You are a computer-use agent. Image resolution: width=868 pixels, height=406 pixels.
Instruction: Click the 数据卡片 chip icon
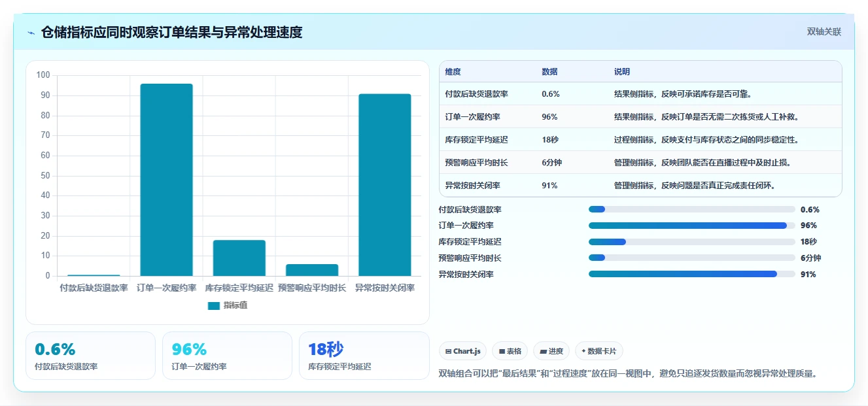pos(583,351)
